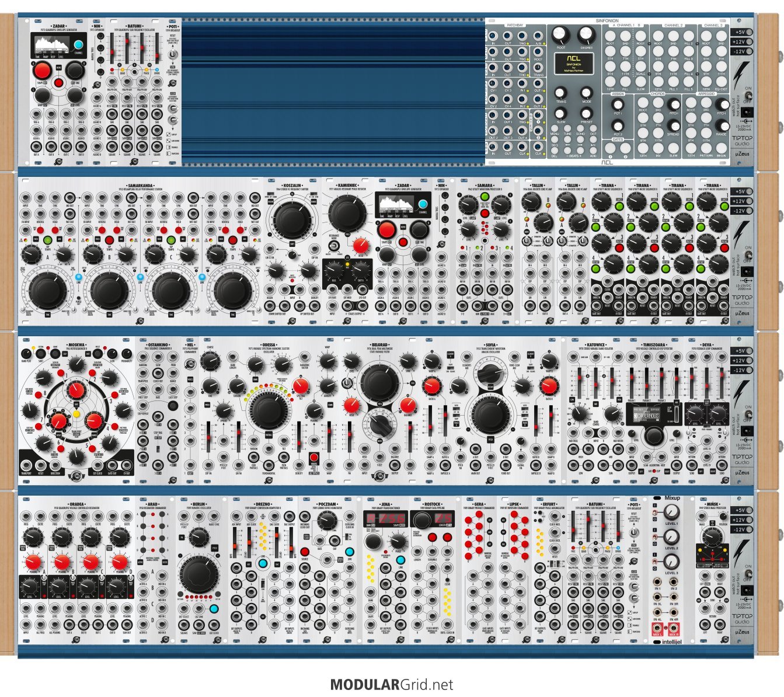This screenshot has height=697, width=784.
Task: Flip the uZeus power switch beside the Tirana modules
Action: [x=748, y=255]
